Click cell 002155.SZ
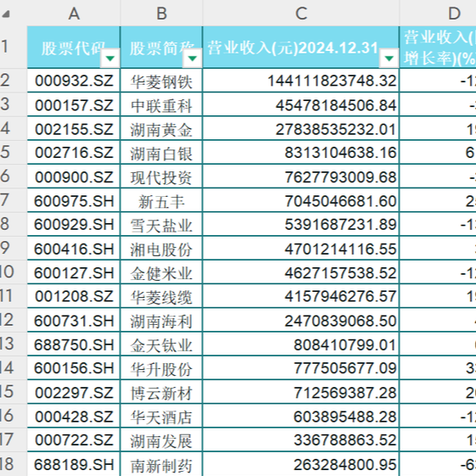476x476 pixels. click(74, 128)
